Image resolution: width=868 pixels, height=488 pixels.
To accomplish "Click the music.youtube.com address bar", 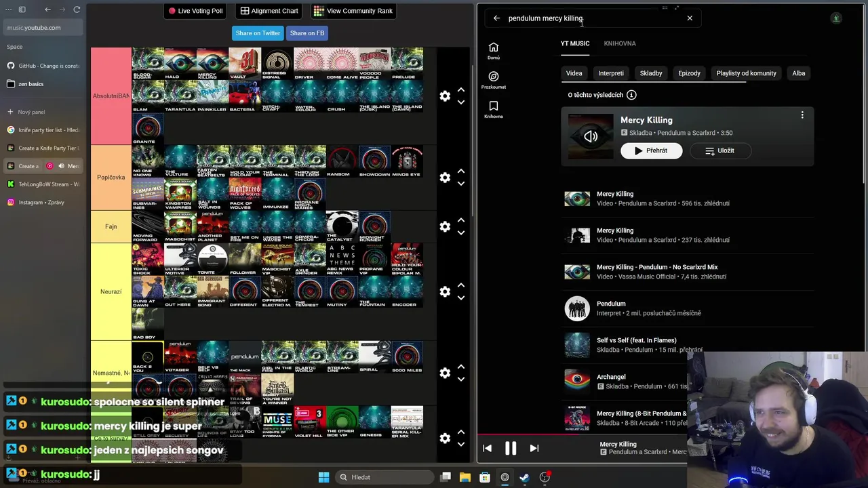I will pos(43,28).
